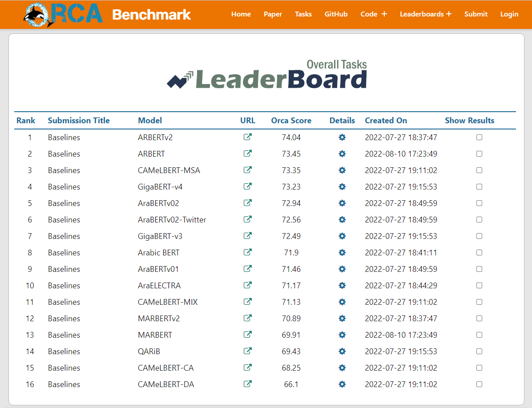Expand the Leaderboards dropdown menu
Viewport: 532px width, 408px height.
(425, 14)
